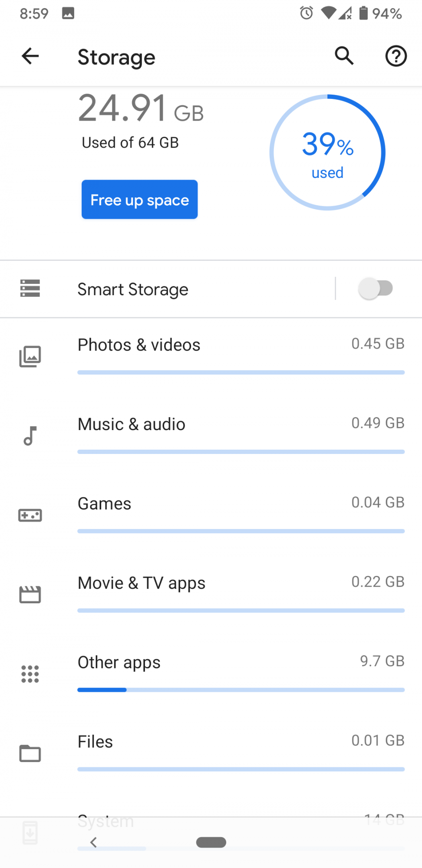Viewport: 422px width, 868px height.
Task: Open the help question mark icon
Action: [396, 56]
